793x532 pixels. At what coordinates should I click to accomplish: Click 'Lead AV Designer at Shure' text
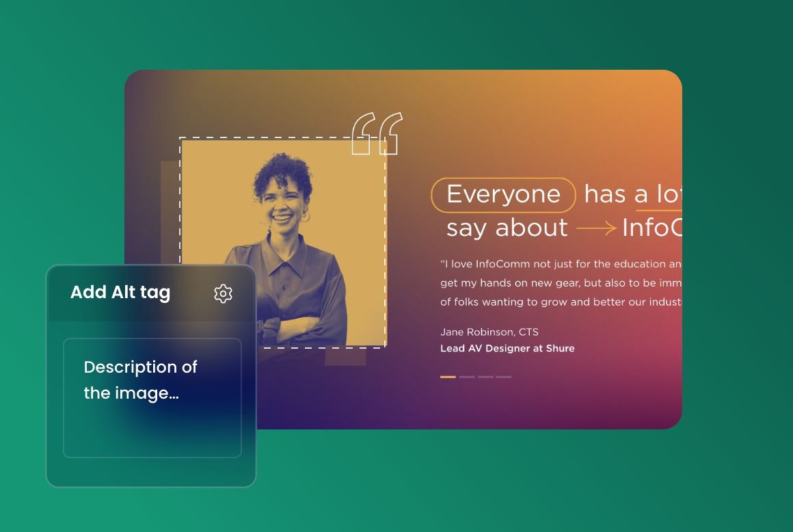(507, 349)
